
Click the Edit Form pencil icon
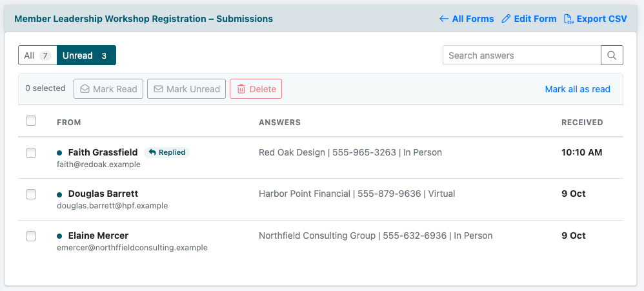[x=506, y=19]
